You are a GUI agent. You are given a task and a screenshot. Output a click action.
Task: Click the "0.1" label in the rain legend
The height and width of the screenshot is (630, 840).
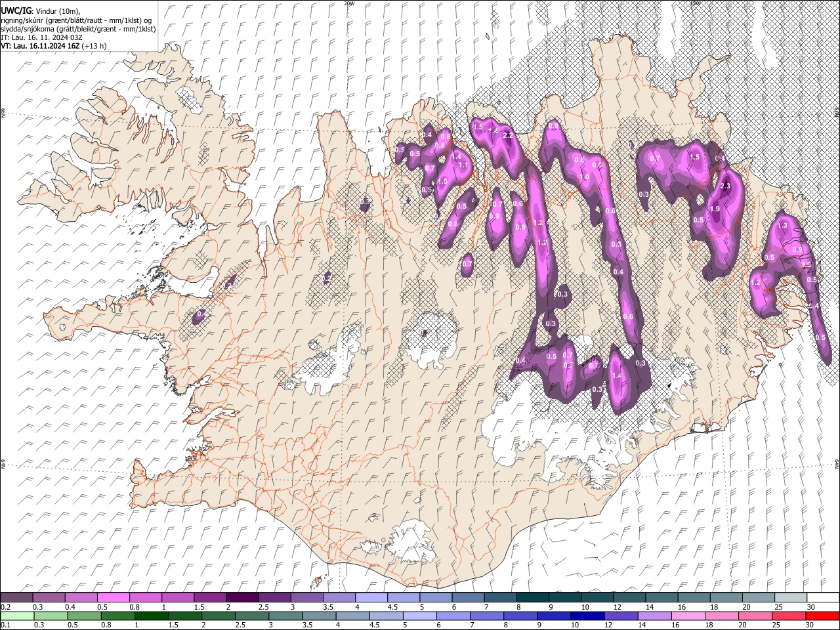coord(5,625)
